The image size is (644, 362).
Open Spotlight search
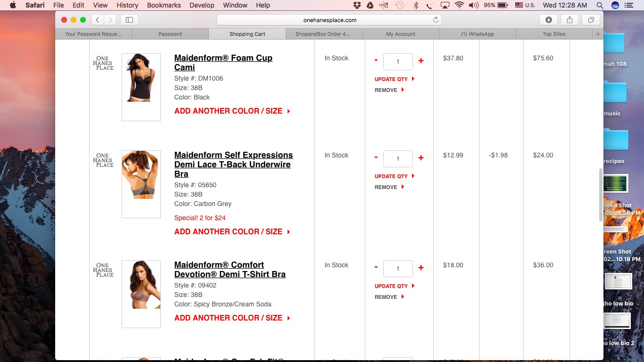click(600, 5)
